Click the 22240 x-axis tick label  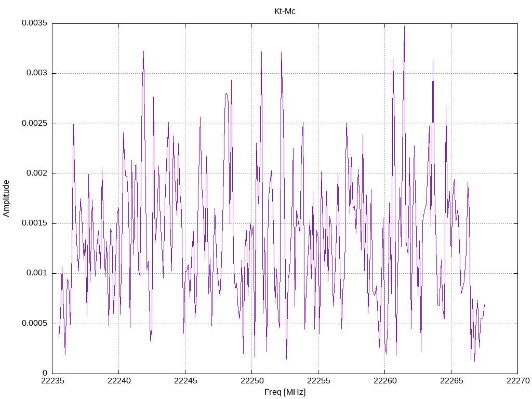pyautogui.click(x=119, y=381)
